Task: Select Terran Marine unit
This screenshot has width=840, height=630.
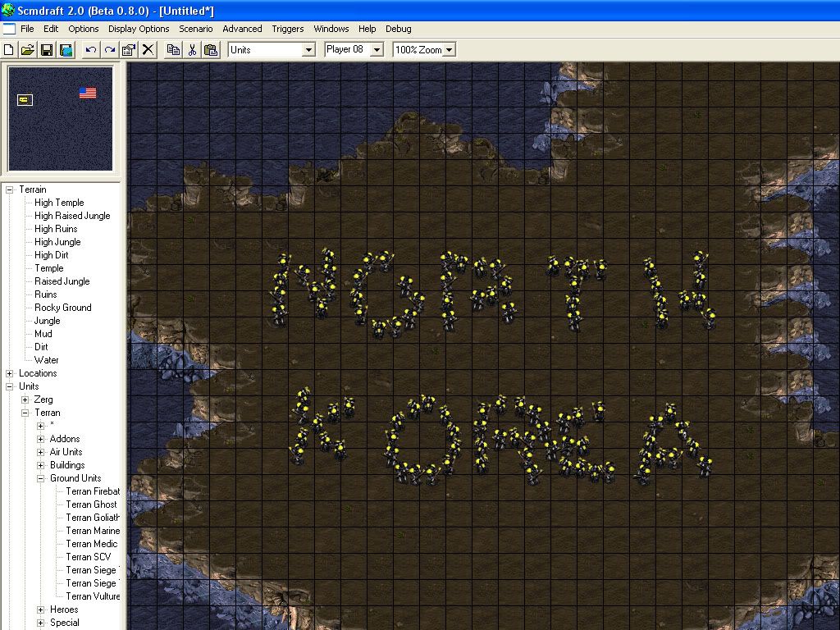Action: [x=93, y=531]
